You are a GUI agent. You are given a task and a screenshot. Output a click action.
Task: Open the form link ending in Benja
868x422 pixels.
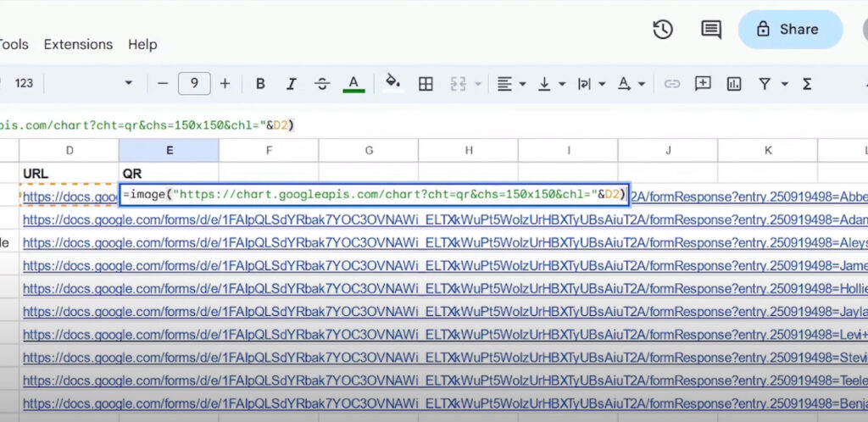[x=445, y=403]
